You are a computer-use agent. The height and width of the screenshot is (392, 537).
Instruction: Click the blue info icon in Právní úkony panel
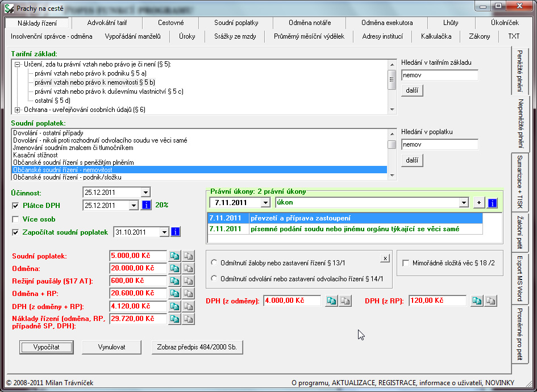click(x=492, y=203)
